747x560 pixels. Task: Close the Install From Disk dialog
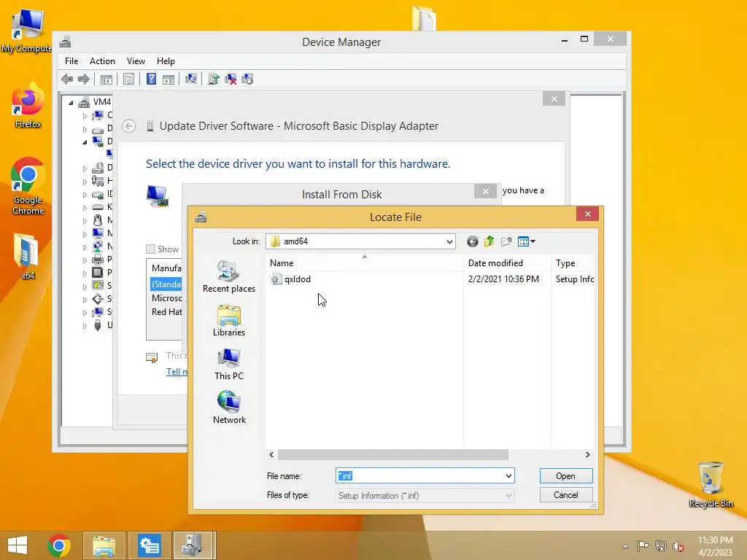[485, 192]
